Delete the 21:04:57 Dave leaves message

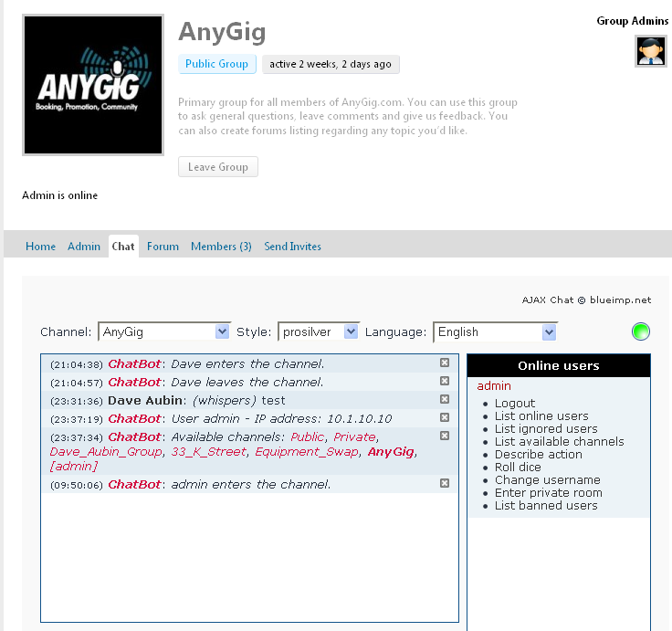tap(445, 381)
